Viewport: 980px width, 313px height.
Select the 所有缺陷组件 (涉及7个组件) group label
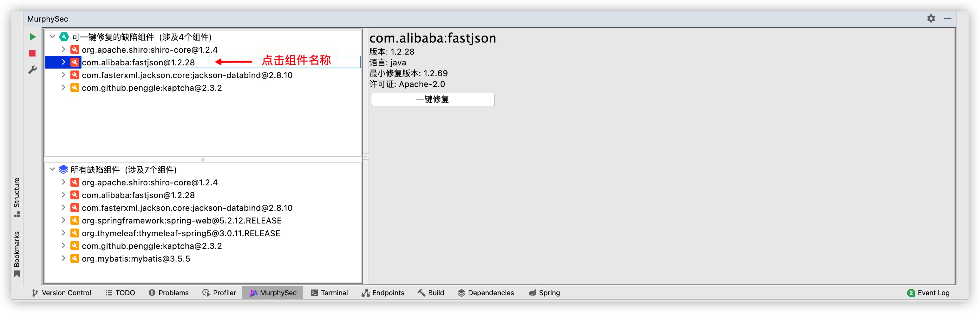124,170
